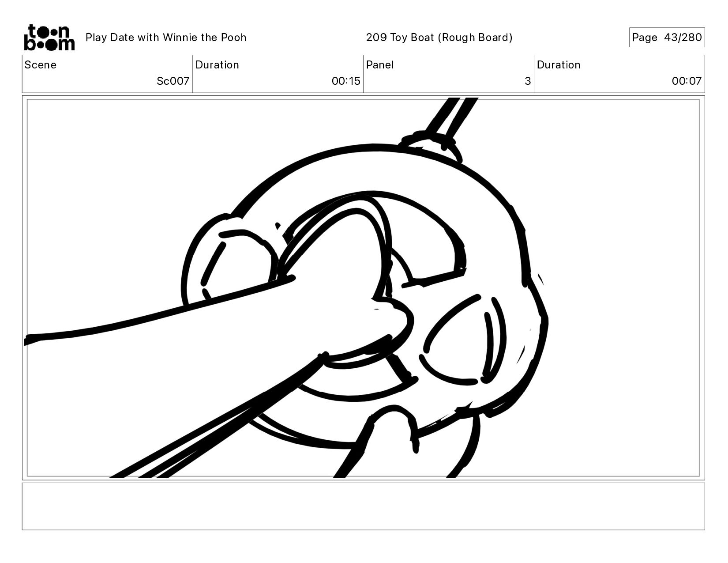
Task: Click the empty notes box below the panel
Action: (364, 506)
